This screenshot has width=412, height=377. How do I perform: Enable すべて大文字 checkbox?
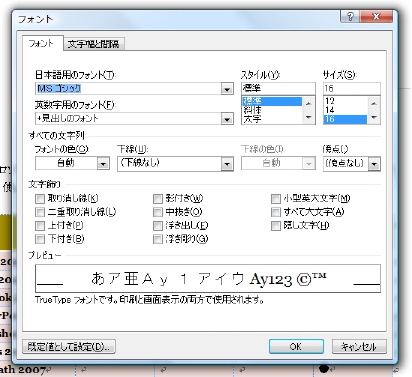[x=276, y=212]
